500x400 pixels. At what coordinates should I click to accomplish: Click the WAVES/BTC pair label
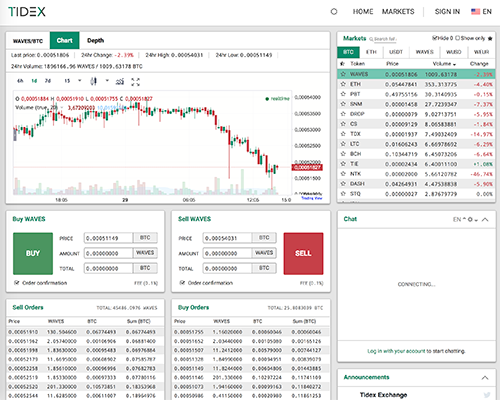click(x=28, y=41)
